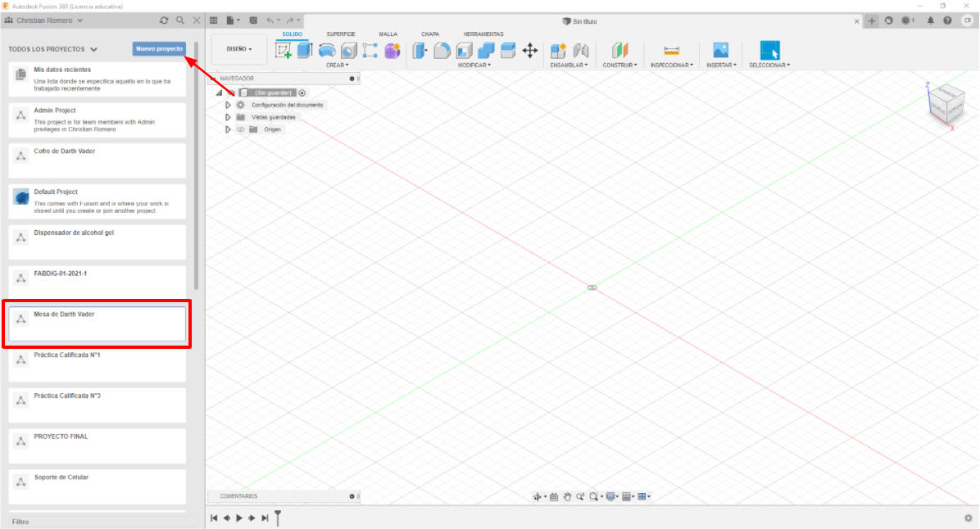Viewport: 980px width, 529px height.
Task: Select the Press Pull tool
Action: [420, 51]
